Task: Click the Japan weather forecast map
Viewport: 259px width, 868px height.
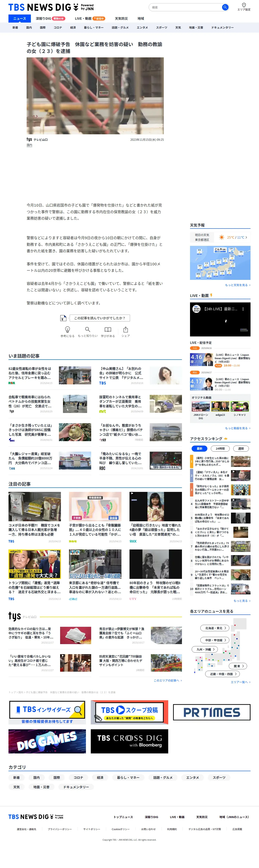Action: [x=220, y=263]
